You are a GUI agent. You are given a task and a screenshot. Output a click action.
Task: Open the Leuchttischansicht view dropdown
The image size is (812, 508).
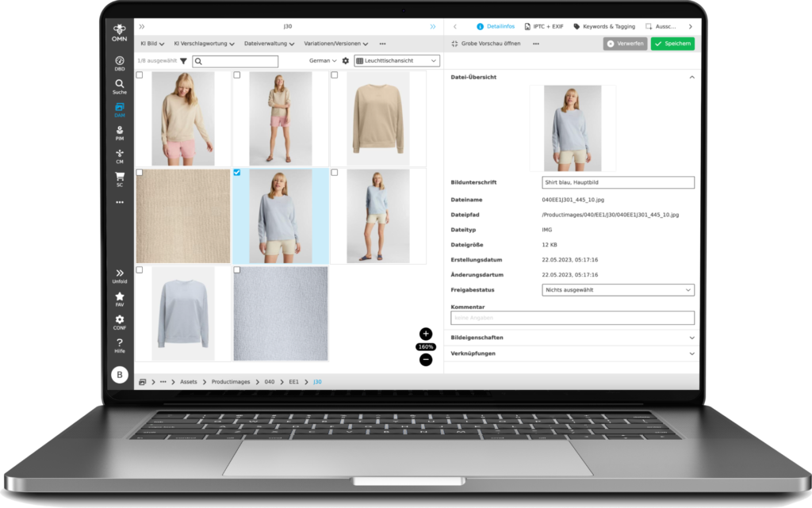[396, 60]
